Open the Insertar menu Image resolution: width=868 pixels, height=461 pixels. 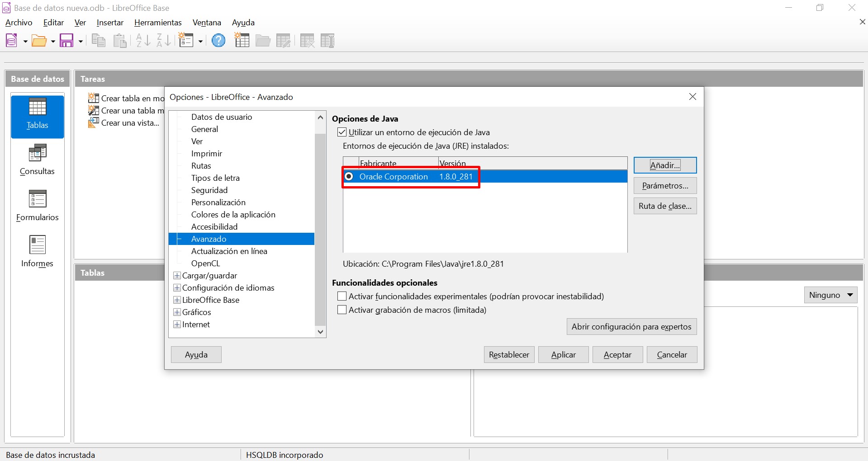(110, 22)
